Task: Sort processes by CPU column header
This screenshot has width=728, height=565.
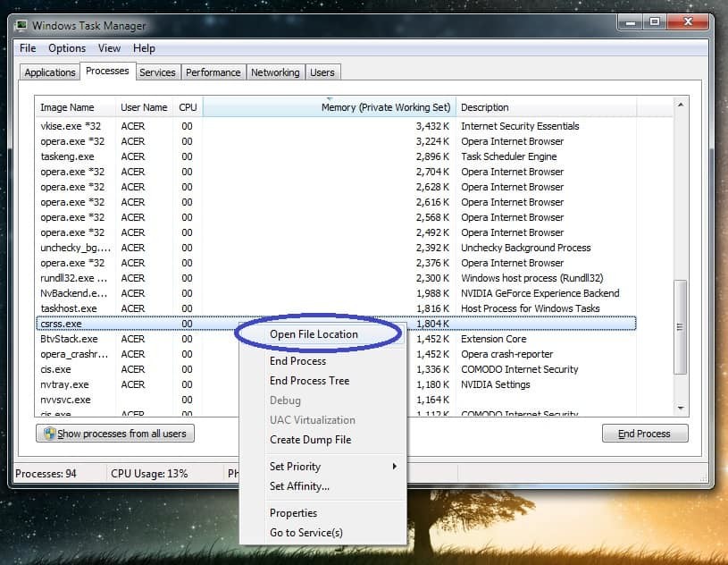Action: click(188, 106)
